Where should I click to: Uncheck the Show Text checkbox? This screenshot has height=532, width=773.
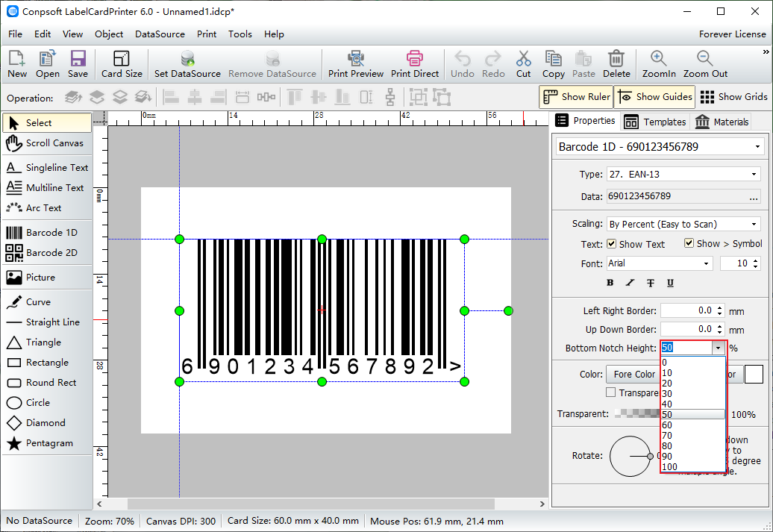(x=611, y=243)
